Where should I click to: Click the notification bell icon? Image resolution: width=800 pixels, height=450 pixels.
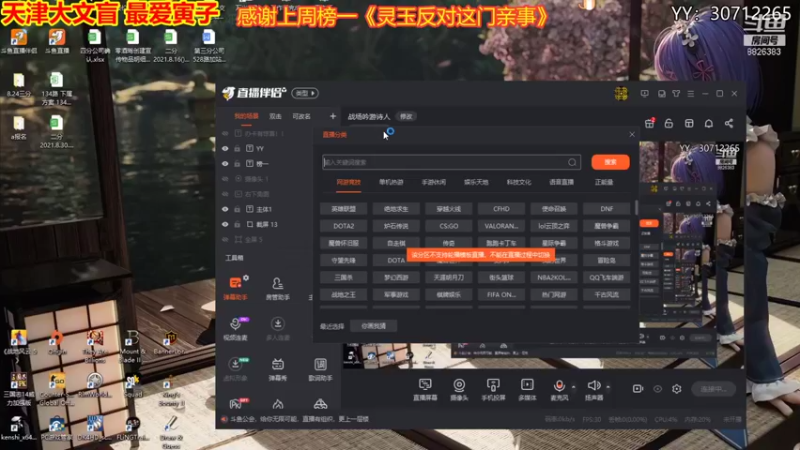709,123
